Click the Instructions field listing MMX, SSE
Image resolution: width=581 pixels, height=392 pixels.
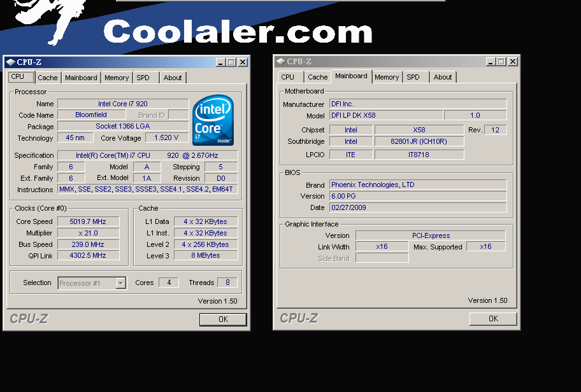point(147,190)
